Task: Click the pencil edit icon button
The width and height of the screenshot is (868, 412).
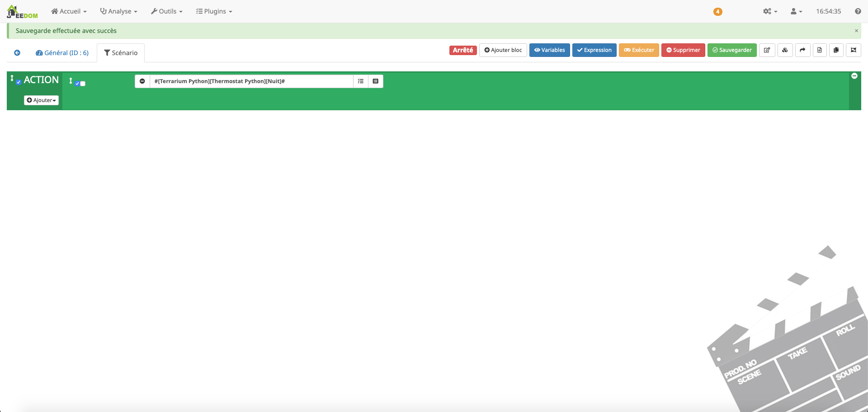Action: tap(767, 50)
